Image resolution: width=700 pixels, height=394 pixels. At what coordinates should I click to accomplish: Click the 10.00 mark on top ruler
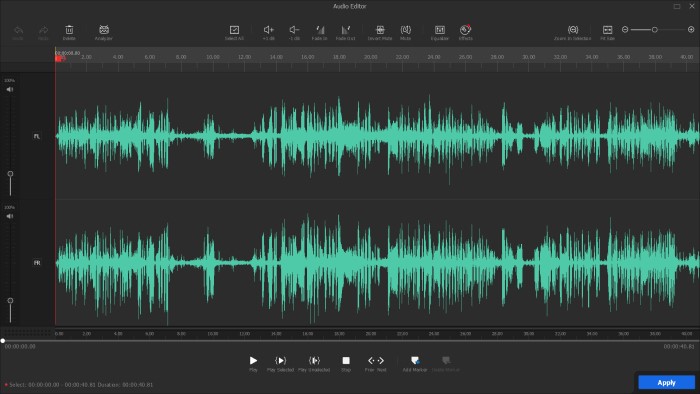[213, 57]
